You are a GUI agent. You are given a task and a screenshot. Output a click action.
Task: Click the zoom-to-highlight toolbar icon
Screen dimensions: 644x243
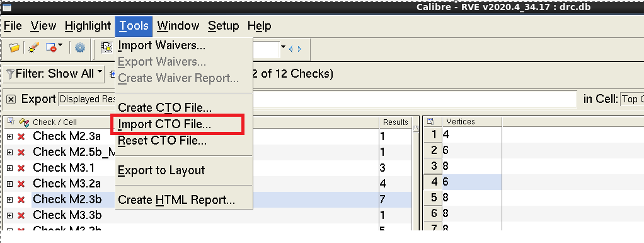pos(106,48)
